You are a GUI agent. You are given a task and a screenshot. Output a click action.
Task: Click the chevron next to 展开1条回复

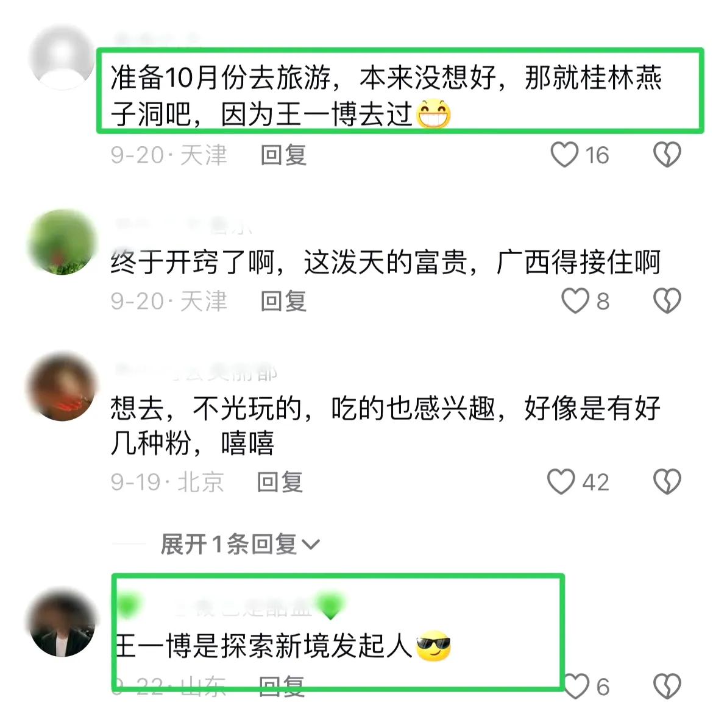pyautogui.click(x=310, y=545)
